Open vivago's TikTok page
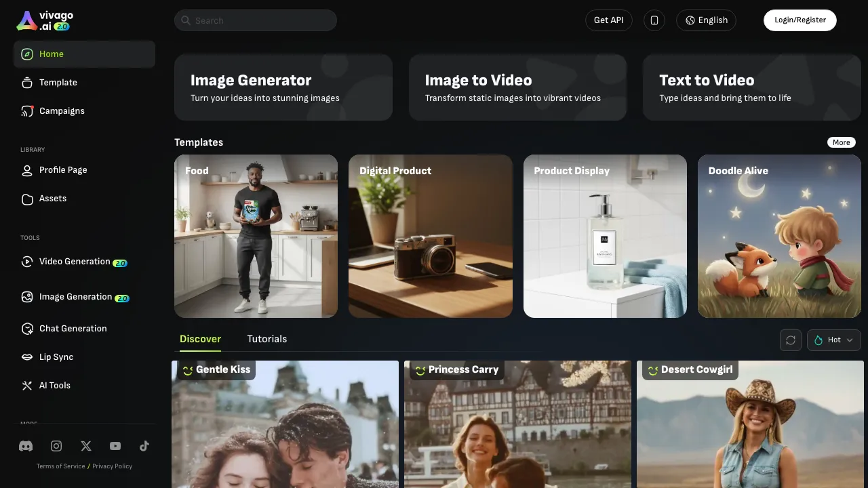 click(144, 446)
